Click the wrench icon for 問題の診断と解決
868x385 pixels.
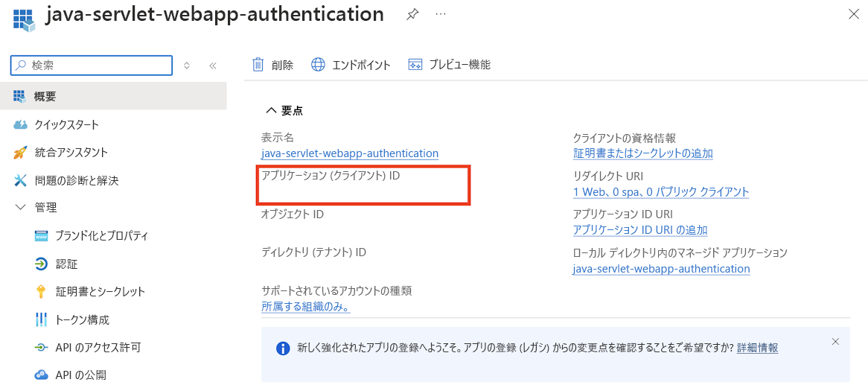20,180
